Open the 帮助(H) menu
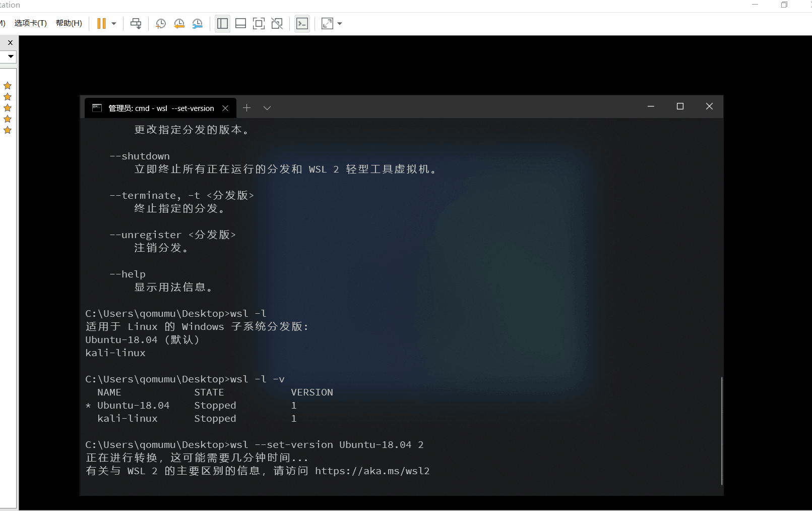 pyautogui.click(x=69, y=23)
